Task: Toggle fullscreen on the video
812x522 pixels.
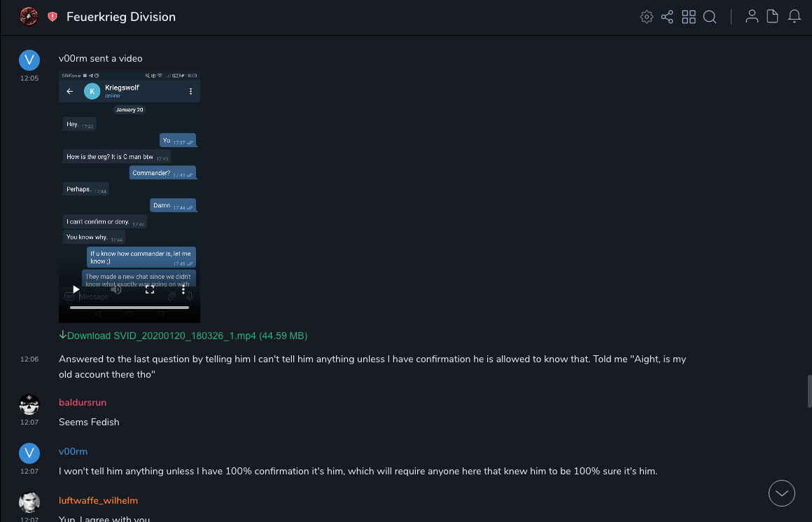Action: [150, 289]
